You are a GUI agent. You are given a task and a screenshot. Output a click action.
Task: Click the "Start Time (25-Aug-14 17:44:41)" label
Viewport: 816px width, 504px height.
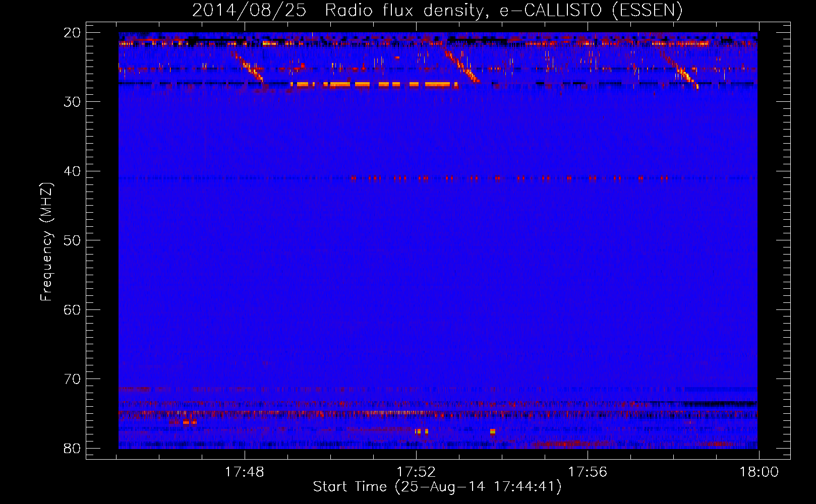[437, 487]
